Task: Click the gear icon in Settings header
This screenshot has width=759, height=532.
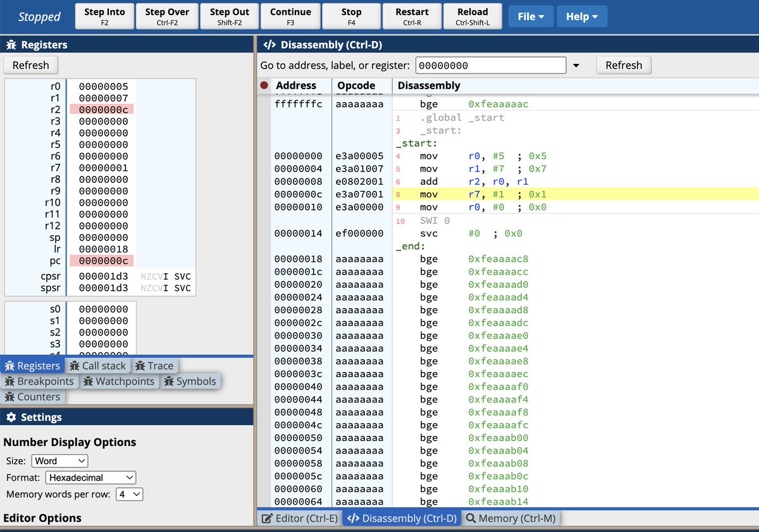Action: tap(11, 418)
